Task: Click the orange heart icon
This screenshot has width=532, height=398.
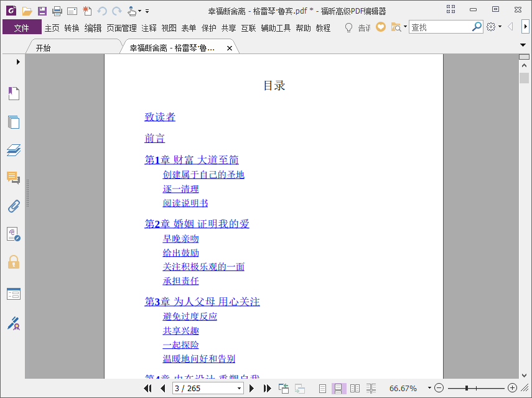Action: tap(381, 27)
